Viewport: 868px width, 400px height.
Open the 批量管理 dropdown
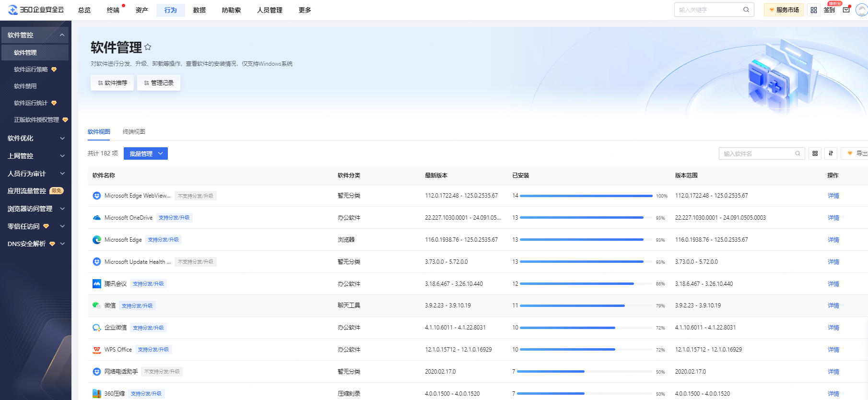[146, 153]
